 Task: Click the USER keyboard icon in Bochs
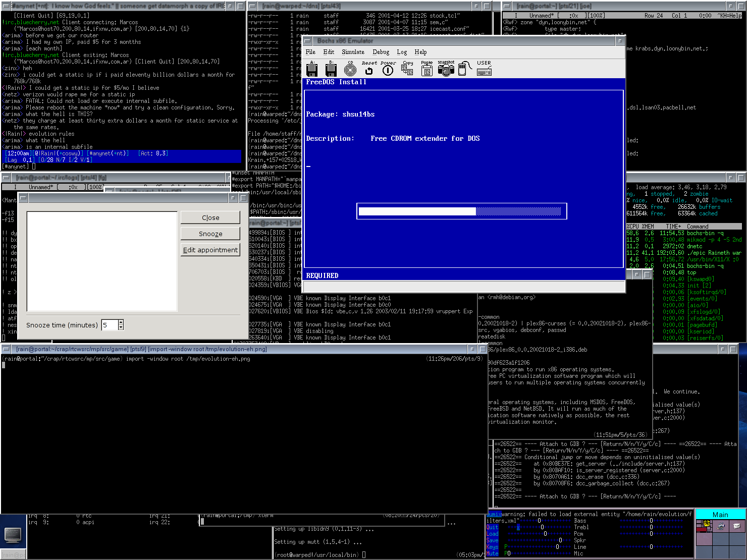point(484,69)
